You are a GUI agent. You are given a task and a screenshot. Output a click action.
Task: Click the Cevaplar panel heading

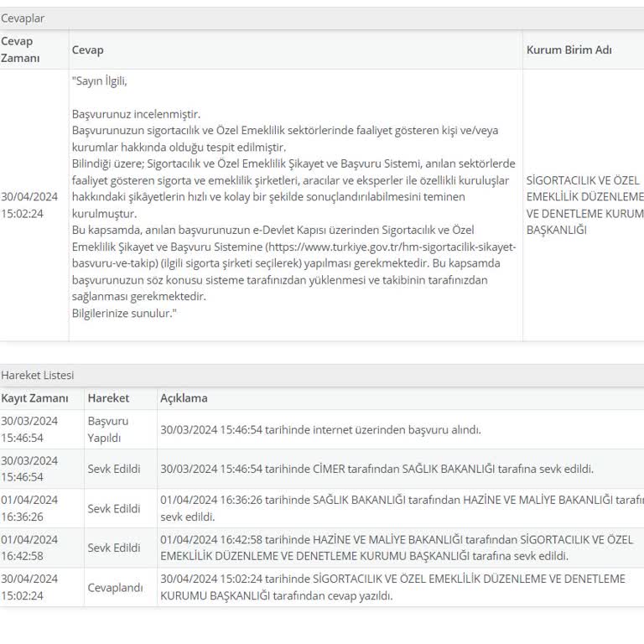pos(23,18)
